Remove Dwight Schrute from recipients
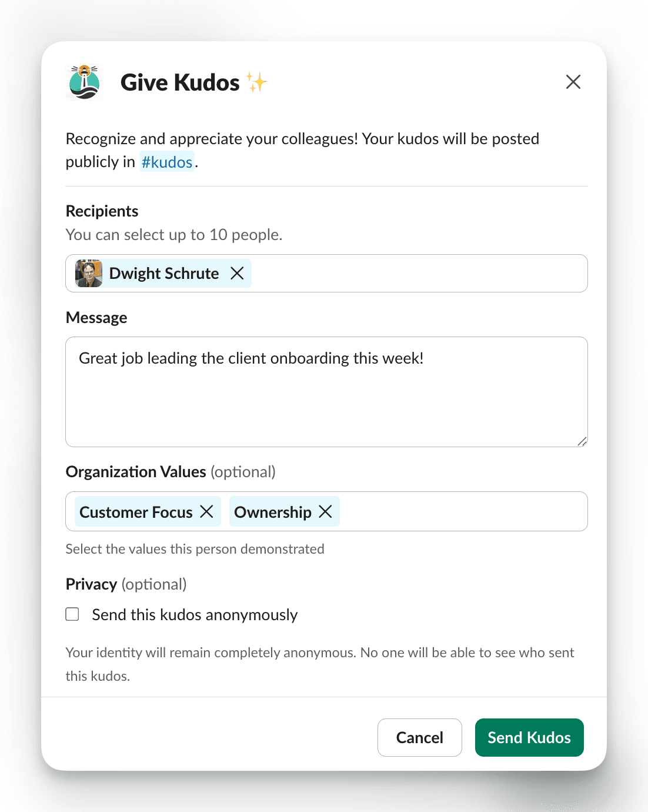The image size is (648, 812). click(x=238, y=273)
